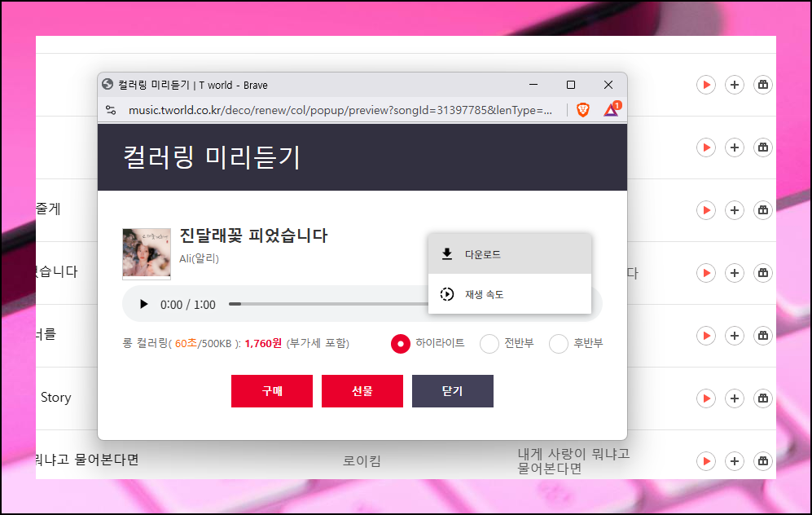Click gift icon in the 줄게 row

click(763, 210)
